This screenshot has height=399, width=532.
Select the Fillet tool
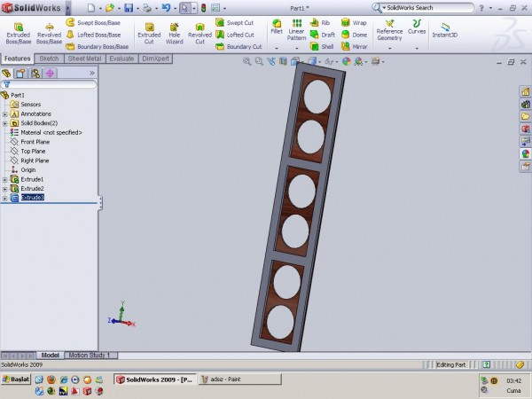(x=277, y=34)
